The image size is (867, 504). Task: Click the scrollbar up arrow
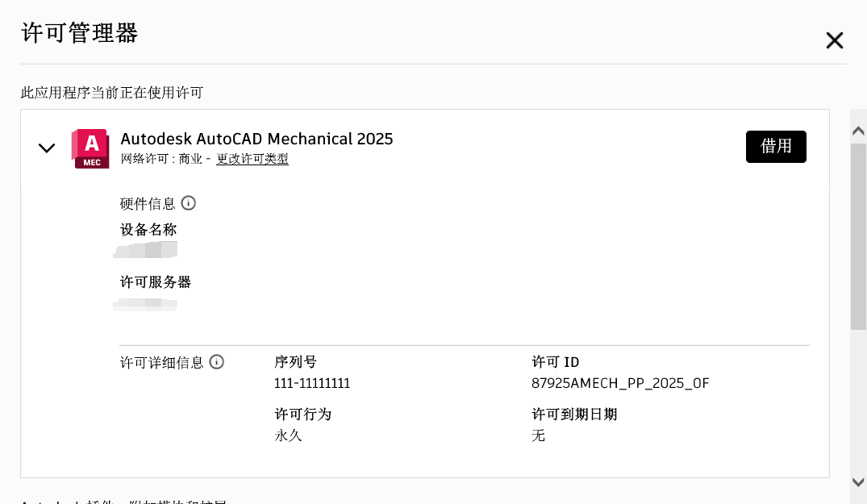pos(858,131)
